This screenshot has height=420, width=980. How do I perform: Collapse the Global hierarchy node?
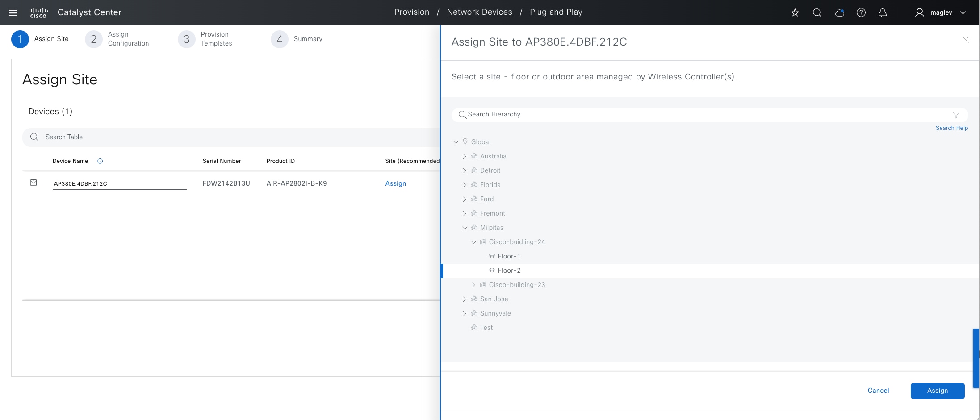456,142
